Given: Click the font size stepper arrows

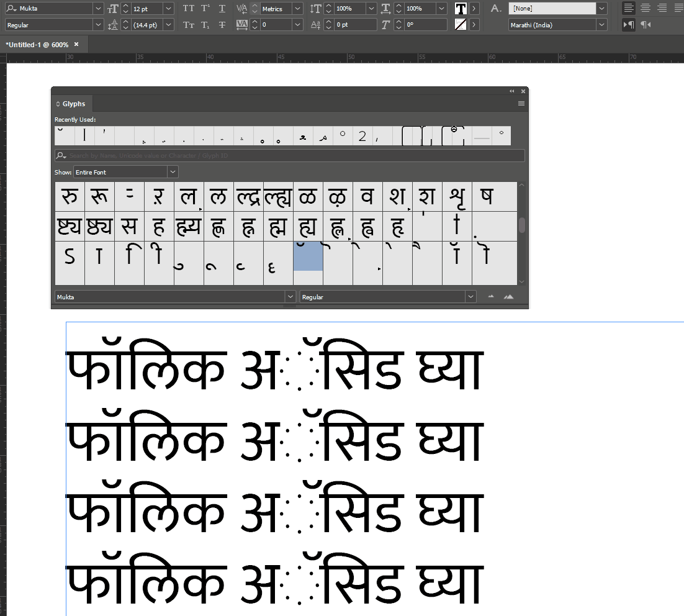Looking at the screenshot, I should pyautogui.click(x=125, y=8).
